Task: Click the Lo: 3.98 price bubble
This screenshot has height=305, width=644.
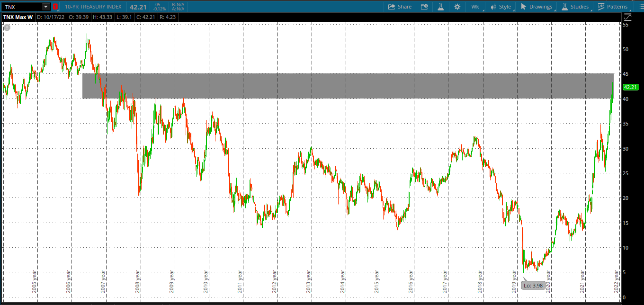Action: tap(533, 285)
